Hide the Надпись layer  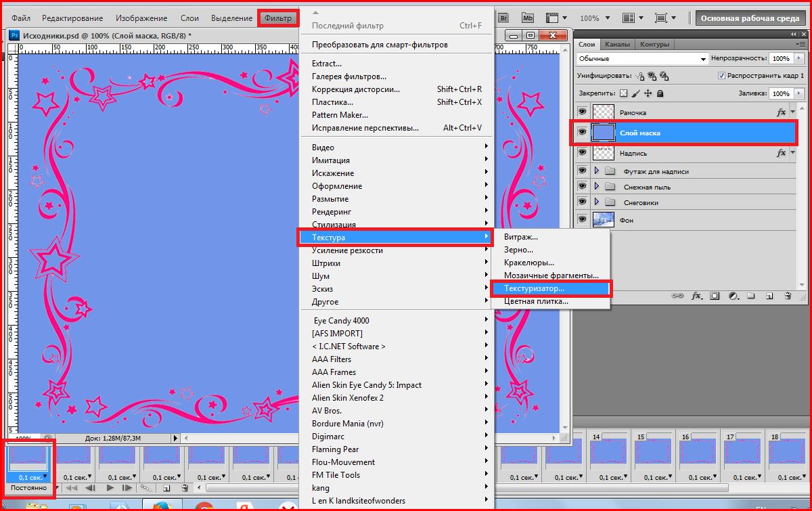coord(582,153)
